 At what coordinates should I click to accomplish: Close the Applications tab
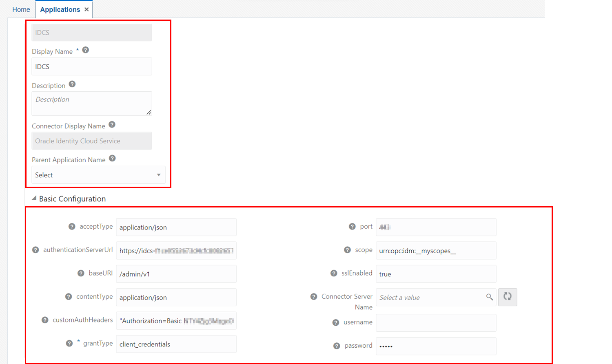click(86, 9)
